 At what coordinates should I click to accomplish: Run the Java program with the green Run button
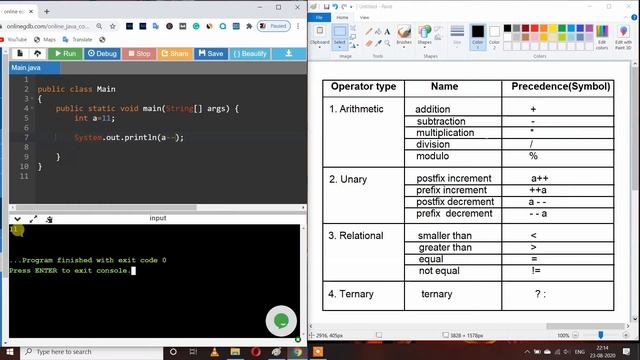click(x=65, y=53)
